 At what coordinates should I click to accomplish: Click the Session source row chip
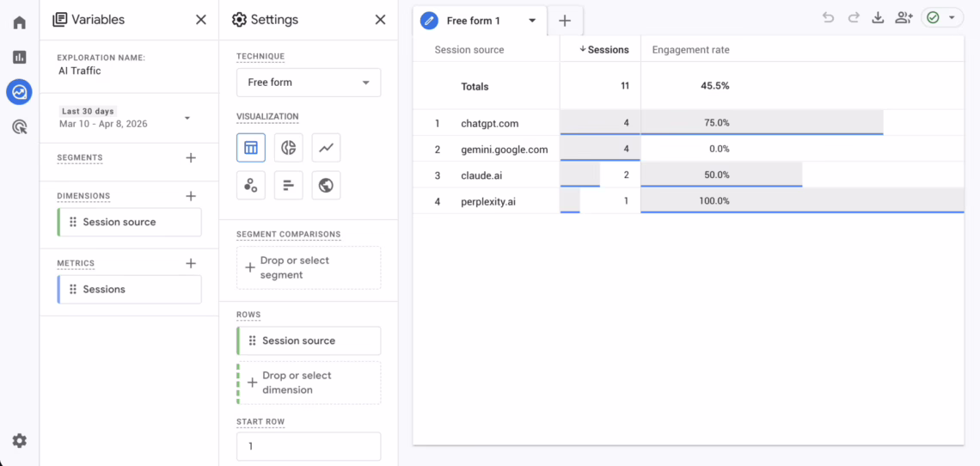[x=309, y=340]
